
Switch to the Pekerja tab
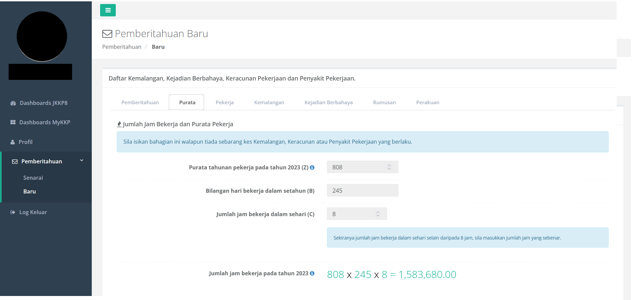click(225, 103)
